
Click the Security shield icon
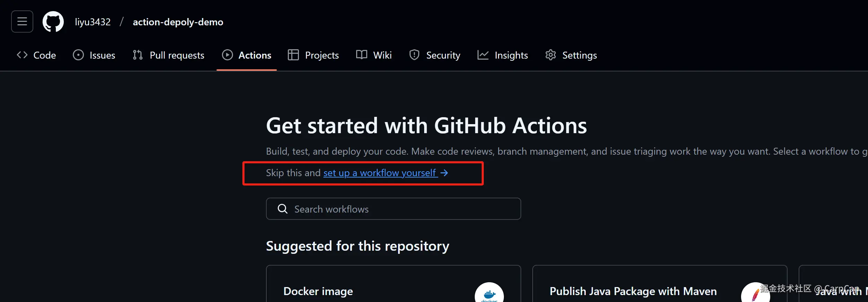point(414,55)
